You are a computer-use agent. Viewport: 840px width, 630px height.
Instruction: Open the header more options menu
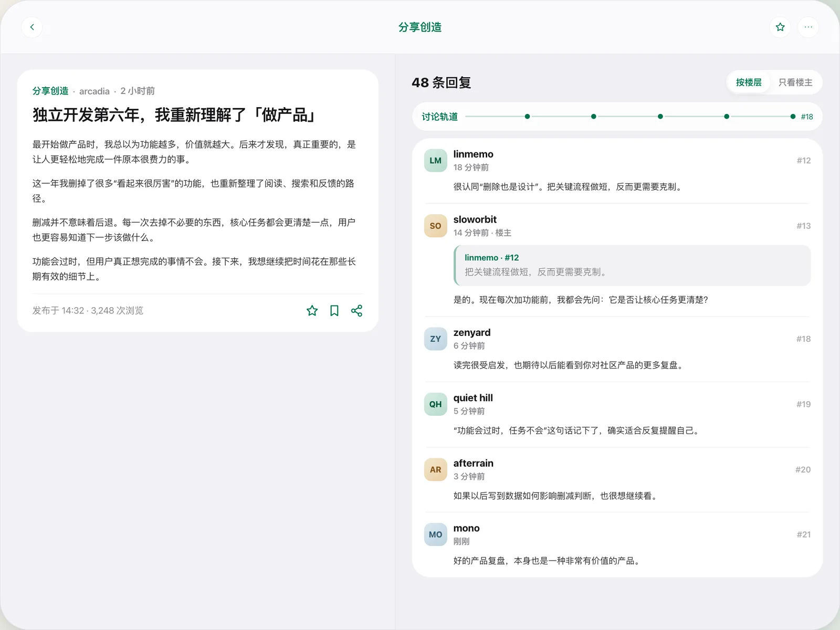tap(808, 27)
